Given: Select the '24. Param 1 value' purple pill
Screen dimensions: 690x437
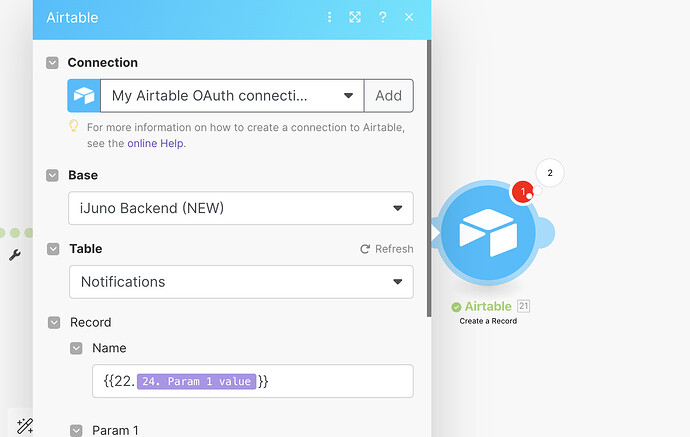Looking at the screenshot, I should click(196, 381).
